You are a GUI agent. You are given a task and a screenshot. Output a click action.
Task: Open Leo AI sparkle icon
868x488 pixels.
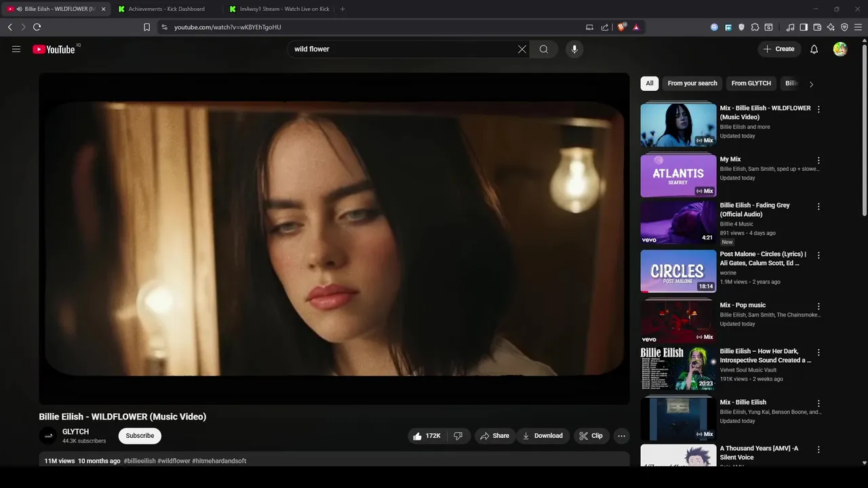(x=831, y=27)
